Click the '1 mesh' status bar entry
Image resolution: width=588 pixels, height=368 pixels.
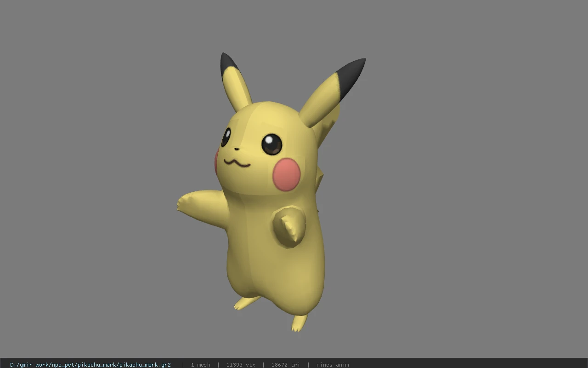200,365
